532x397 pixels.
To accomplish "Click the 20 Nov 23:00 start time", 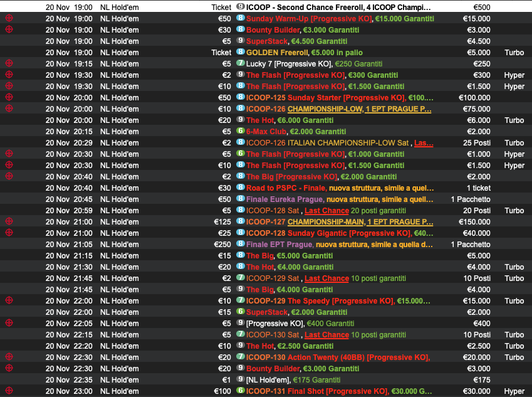I will tap(69, 391).
